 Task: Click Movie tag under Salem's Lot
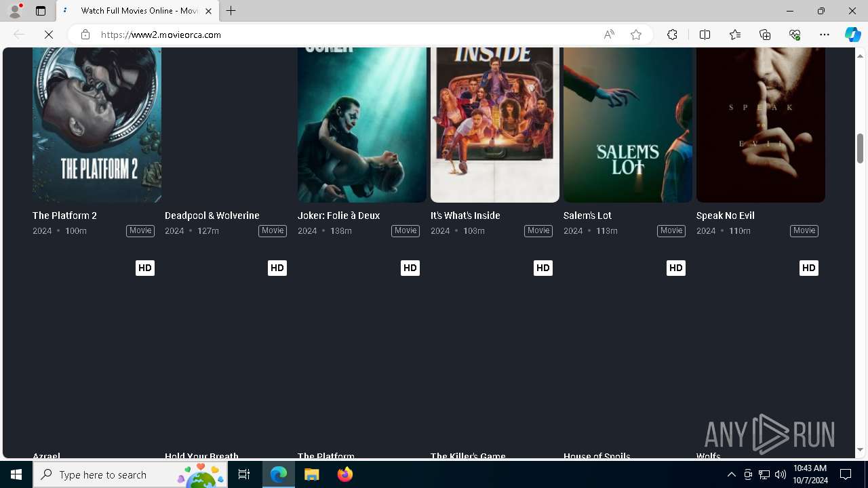(671, 230)
